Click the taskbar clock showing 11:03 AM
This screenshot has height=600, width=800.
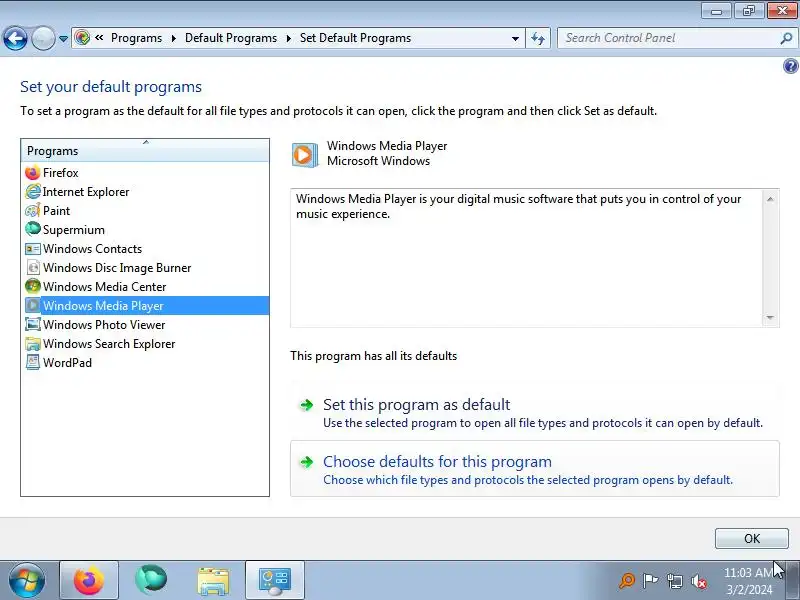[x=749, y=581]
